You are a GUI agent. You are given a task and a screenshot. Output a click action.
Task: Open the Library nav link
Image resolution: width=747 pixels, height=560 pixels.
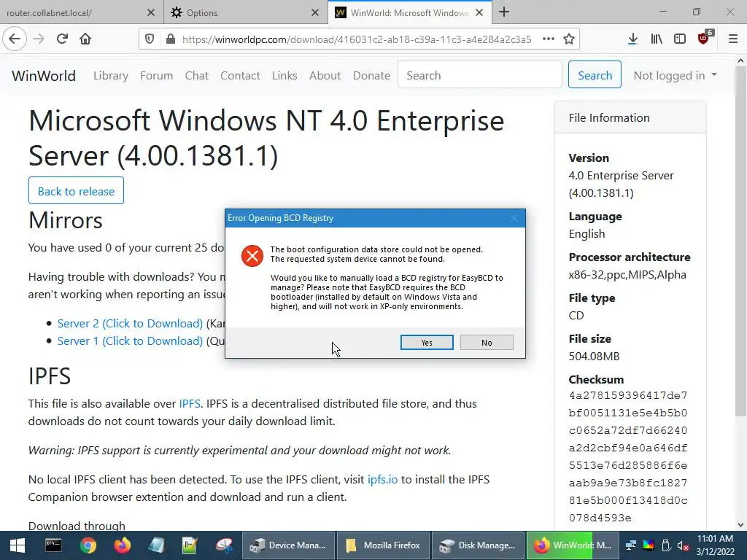(x=111, y=76)
